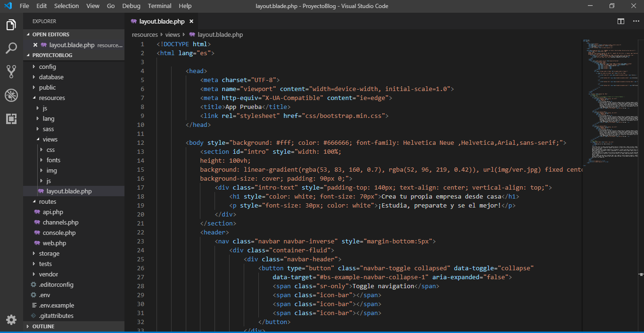Open Settings via the gear icon

point(11,319)
